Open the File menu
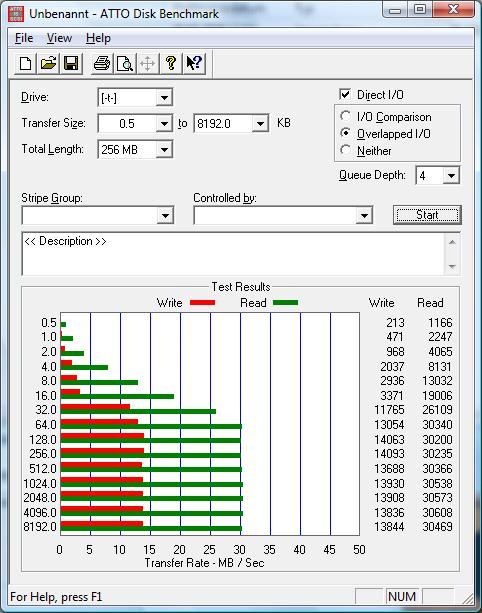 point(24,38)
